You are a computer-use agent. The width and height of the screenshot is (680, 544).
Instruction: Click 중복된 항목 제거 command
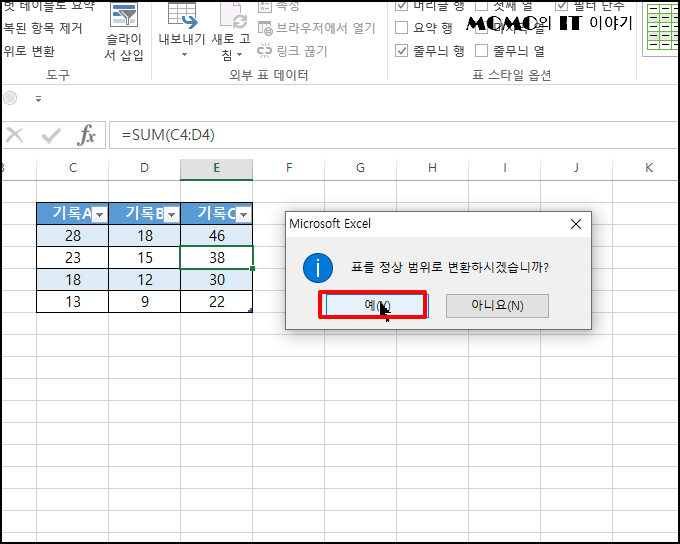tap(42, 28)
